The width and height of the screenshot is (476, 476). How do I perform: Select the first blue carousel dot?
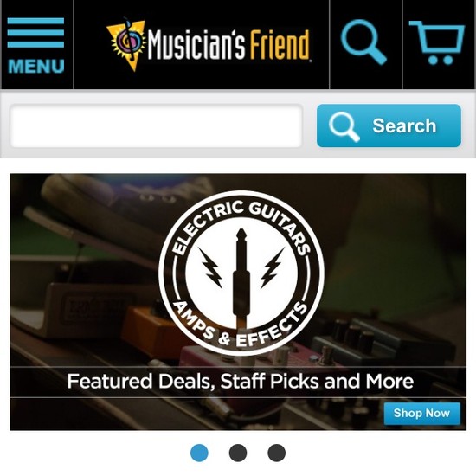(x=199, y=453)
